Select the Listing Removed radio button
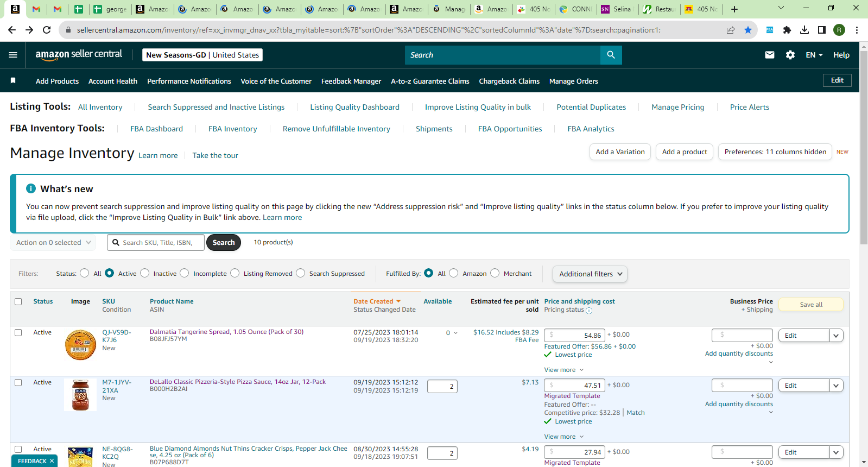This screenshot has height=467, width=868. pos(235,273)
